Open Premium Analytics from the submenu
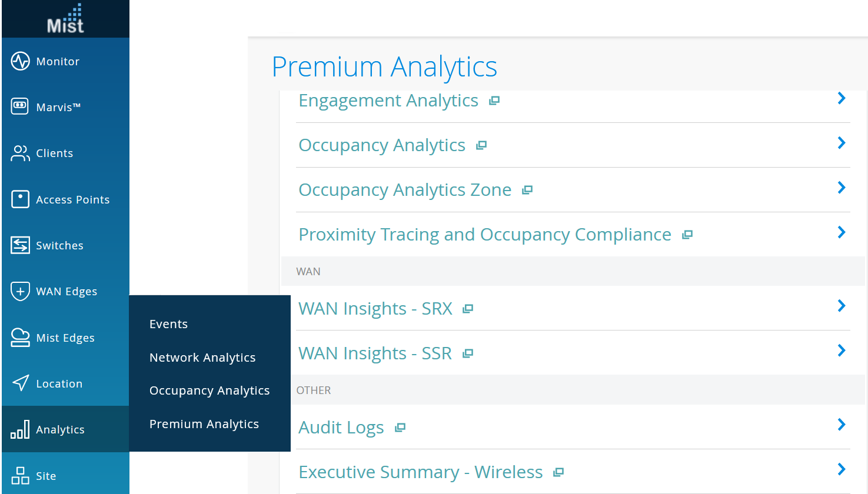The height and width of the screenshot is (494, 868). tap(204, 424)
